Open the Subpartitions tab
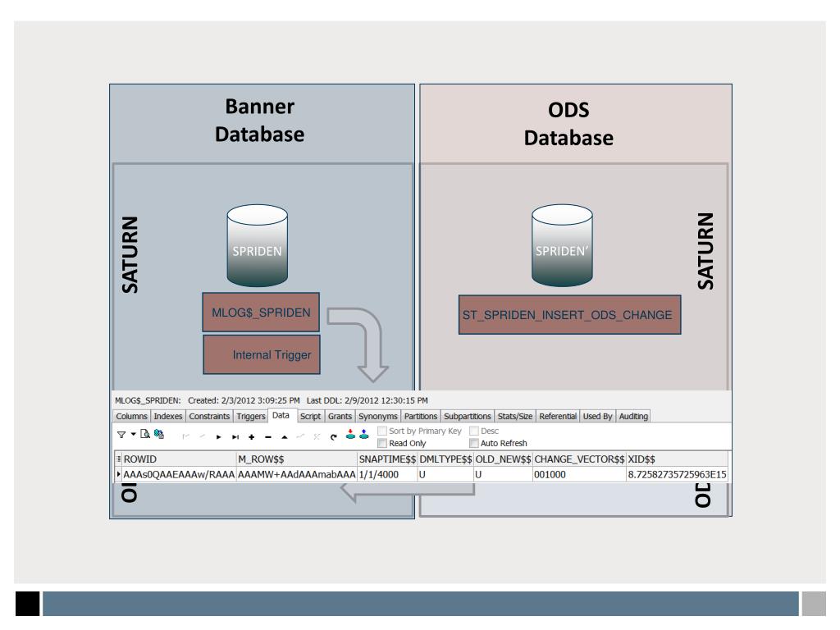Viewport: 840px width, 630px height. (467, 416)
